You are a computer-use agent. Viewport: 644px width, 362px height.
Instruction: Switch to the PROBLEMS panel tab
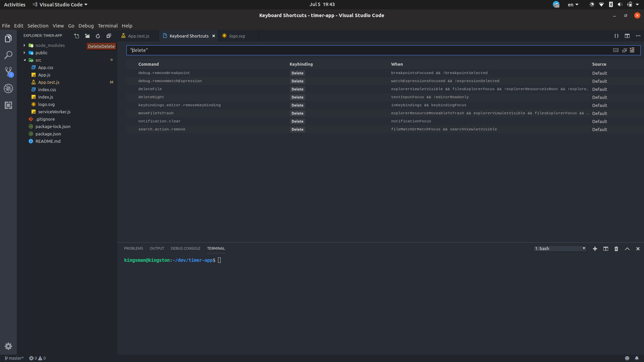133,248
